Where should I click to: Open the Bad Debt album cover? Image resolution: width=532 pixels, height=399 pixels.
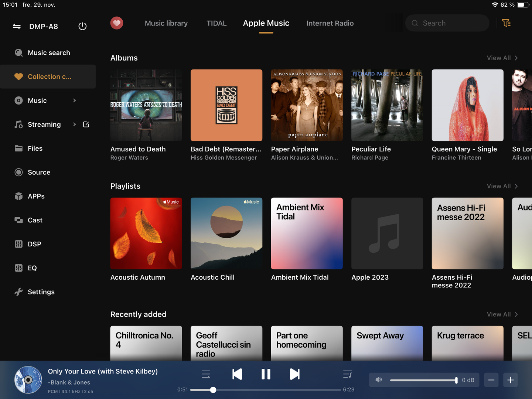click(226, 105)
